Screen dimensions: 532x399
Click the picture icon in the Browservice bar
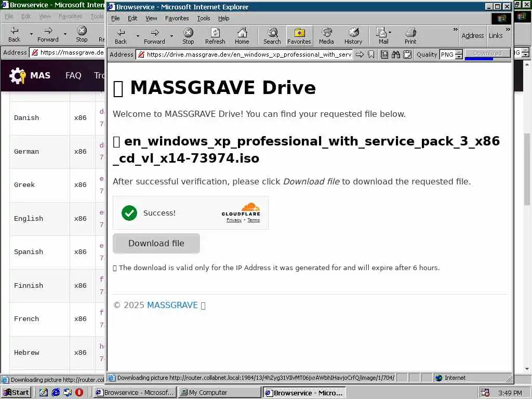(x=384, y=54)
